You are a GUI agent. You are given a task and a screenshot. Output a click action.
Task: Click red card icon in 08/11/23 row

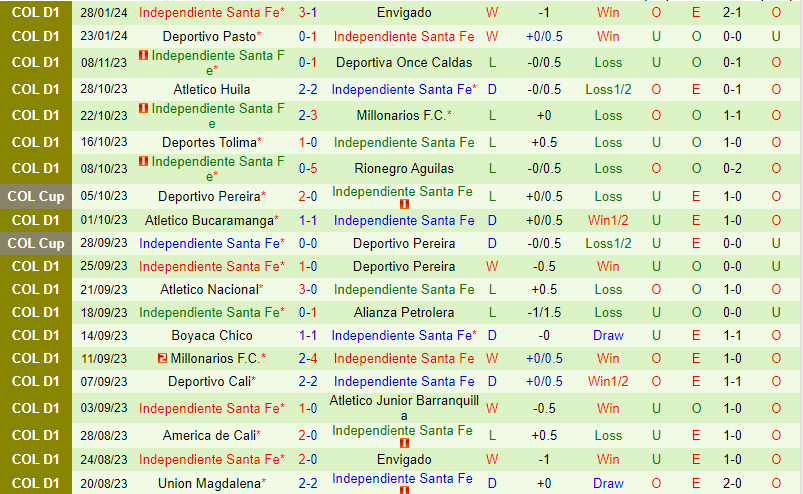click(x=144, y=55)
